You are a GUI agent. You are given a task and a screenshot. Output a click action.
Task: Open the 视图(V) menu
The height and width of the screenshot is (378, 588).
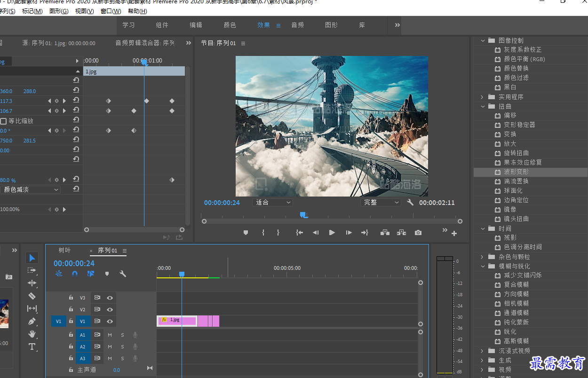pyautogui.click(x=85, y=11)
